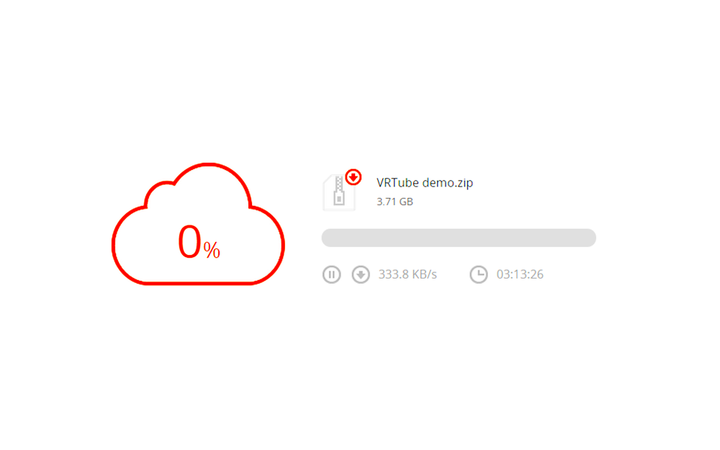Open the VRTube demo.zip file name

point(425,183)
